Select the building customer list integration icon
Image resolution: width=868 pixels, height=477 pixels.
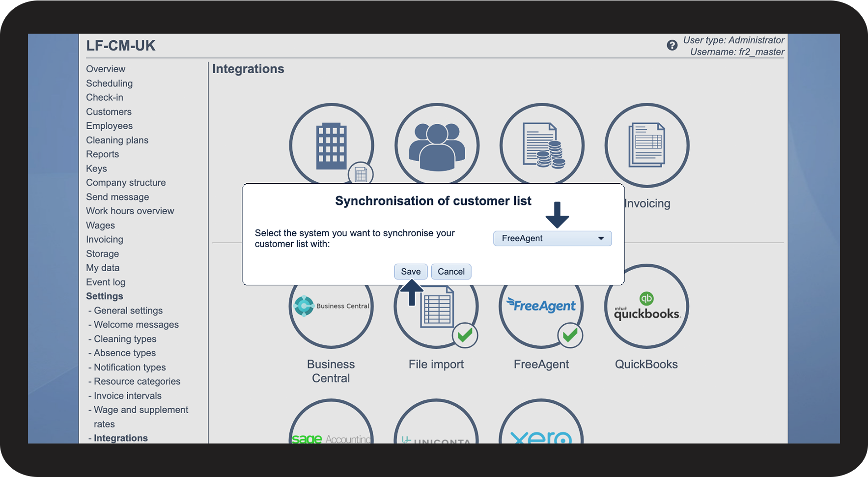(332, 145)
